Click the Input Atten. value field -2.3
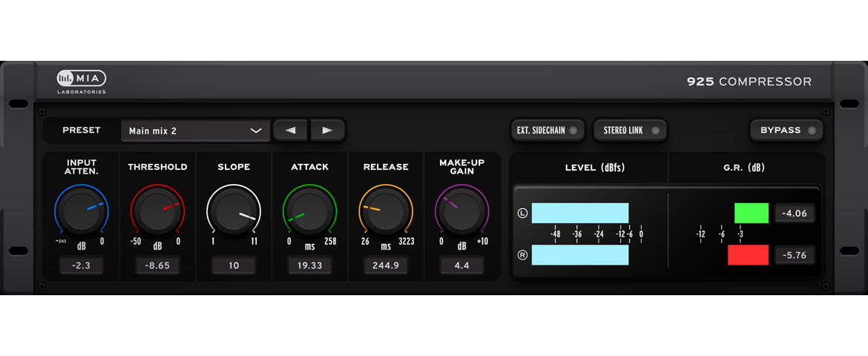The image size is (868, 356). pos(82,266)
